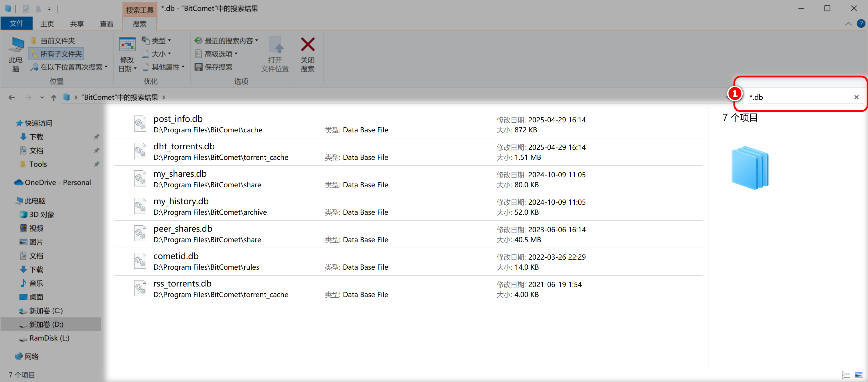868x382 pixels.
Task: Select 当前文件夹 search scope
Action: [53, 41]
